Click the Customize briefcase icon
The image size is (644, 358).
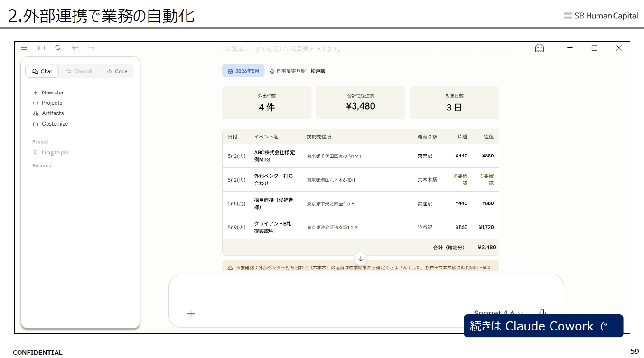tap(36, 124)
